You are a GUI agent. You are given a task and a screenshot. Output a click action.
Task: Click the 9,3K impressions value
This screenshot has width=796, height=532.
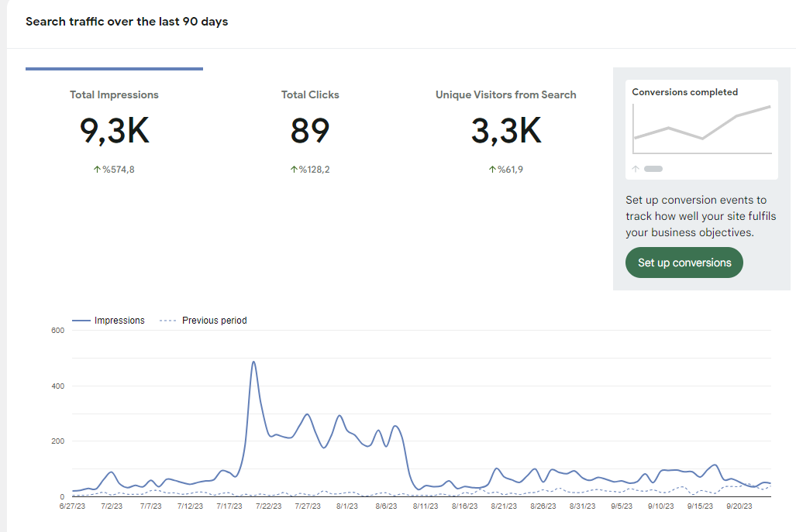[114, 131]
